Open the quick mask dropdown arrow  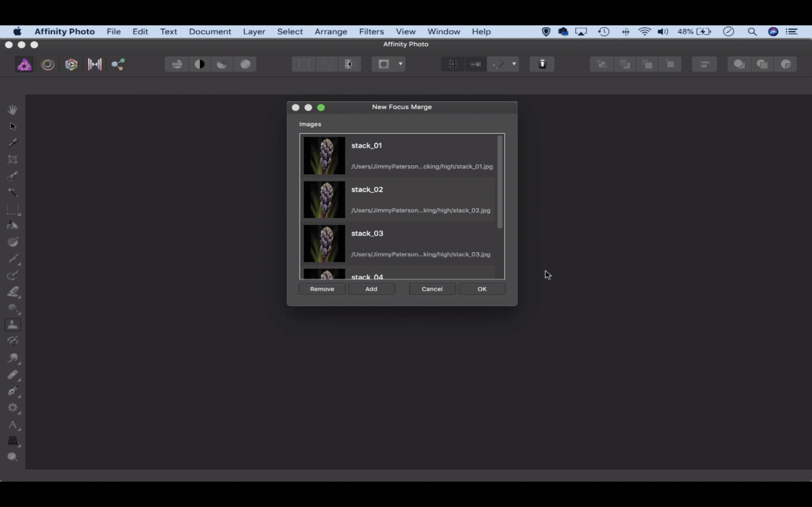(400, 64)
